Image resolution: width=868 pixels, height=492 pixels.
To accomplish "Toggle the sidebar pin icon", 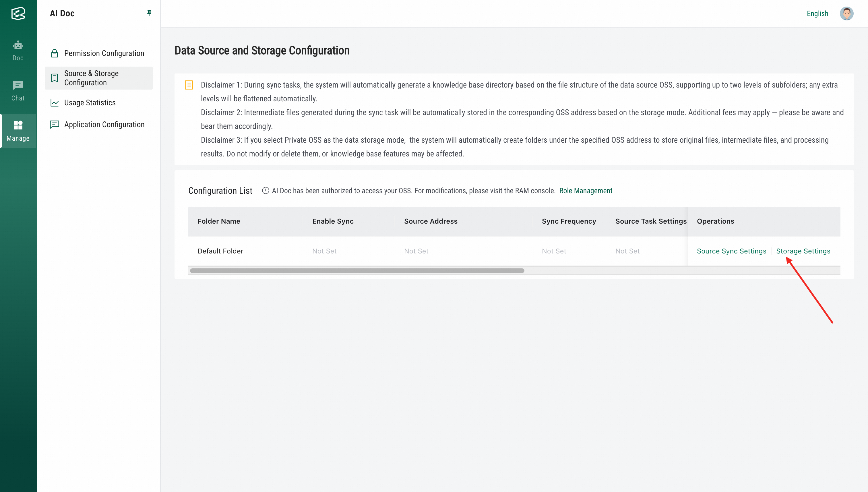I will 149,13.
